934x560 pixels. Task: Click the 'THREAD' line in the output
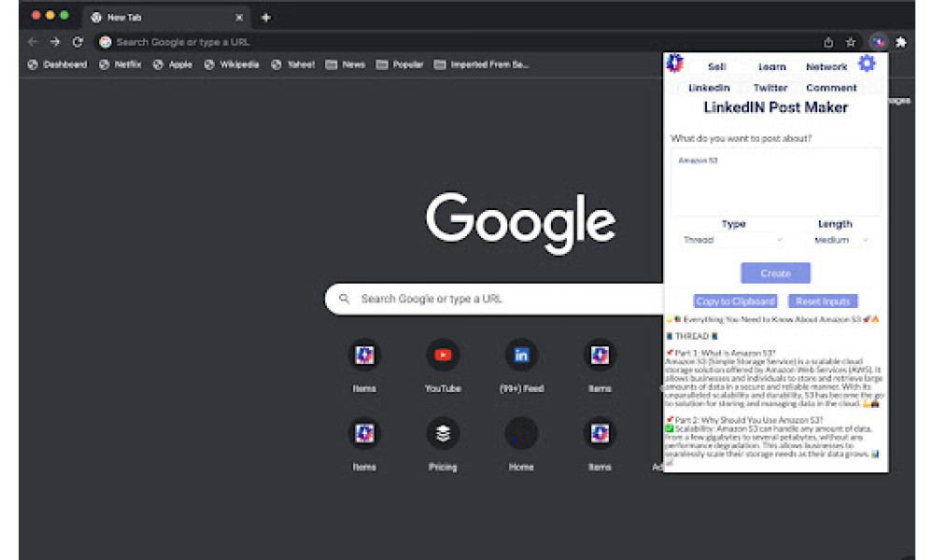[x=691, y=336]
